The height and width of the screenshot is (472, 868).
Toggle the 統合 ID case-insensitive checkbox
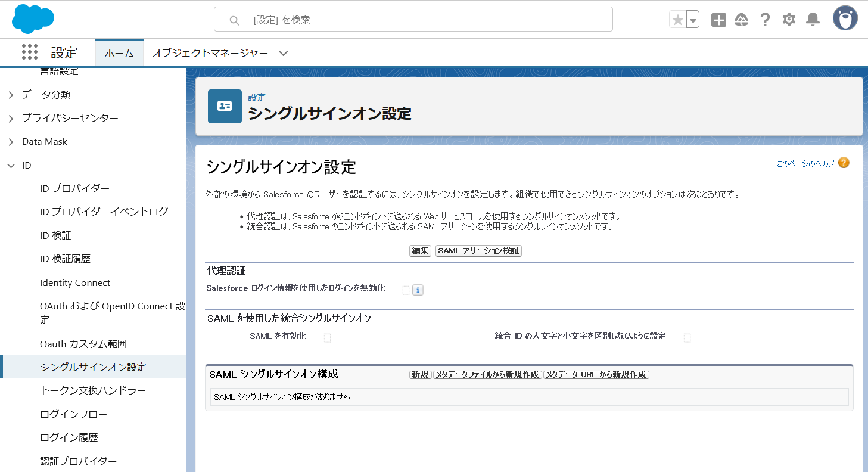(x=687, y=338)
